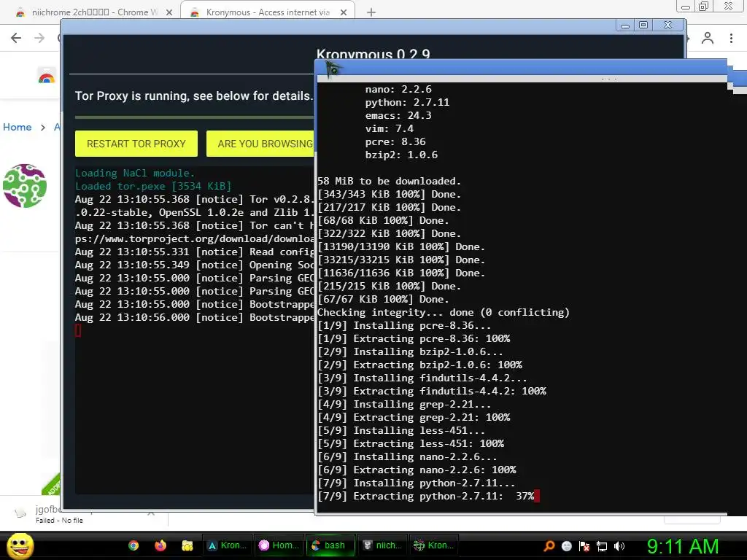
Task: Go forward in browser history
Action: click(x=39, y=38)
